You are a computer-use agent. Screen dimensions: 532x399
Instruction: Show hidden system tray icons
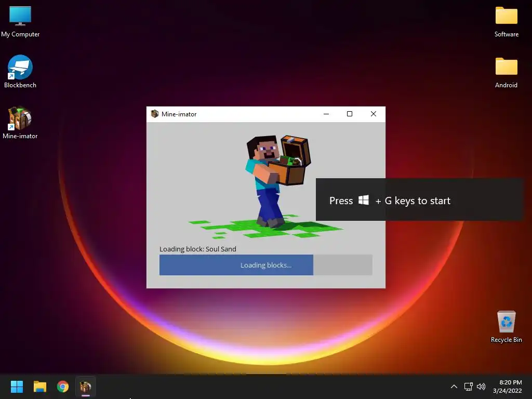(454, 387)
